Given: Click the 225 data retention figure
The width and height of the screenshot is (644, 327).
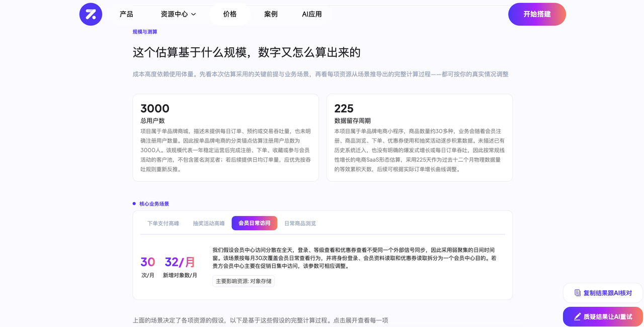Looking at the screenshot, I should 344,108.
